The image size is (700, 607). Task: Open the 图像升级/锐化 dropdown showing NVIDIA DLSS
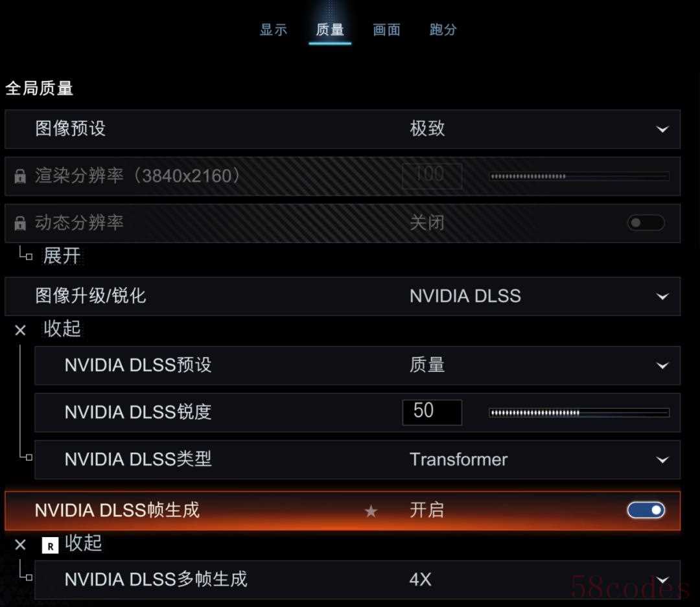point(342,296)
